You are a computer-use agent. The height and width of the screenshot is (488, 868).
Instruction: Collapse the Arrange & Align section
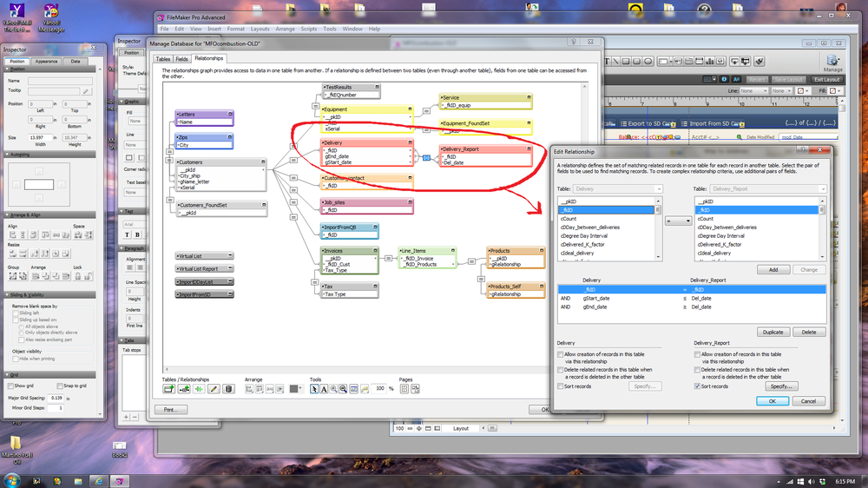point(9,214)
